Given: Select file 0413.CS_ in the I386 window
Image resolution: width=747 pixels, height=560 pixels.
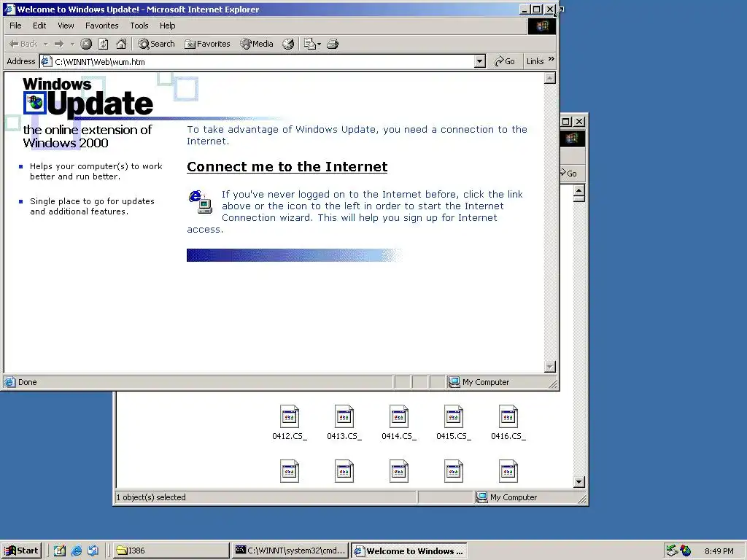Looking at the screenshot, I should [x=344, y=423].
